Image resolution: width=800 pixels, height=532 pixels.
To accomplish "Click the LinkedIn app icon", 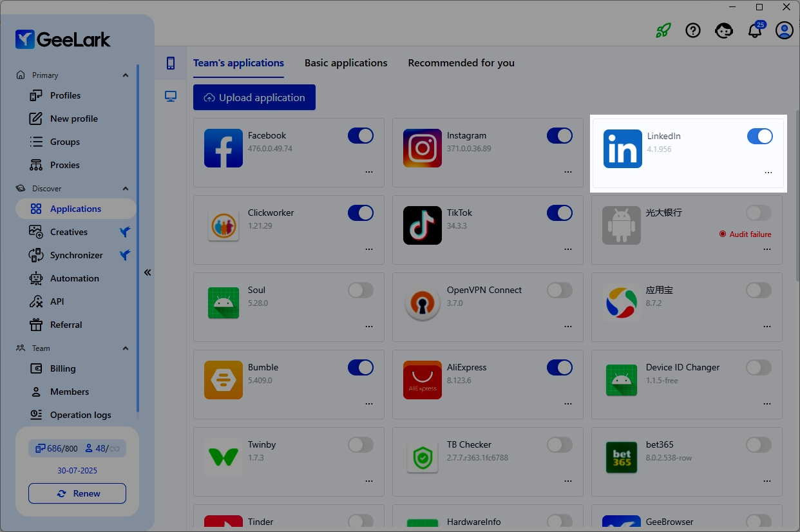I will pyautogui.click(x=623, y=149).
